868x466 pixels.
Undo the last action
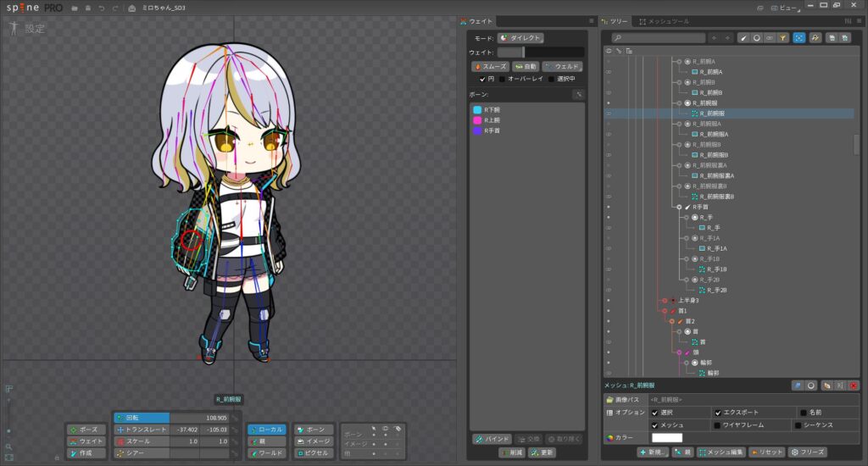[x=102, y=8]
